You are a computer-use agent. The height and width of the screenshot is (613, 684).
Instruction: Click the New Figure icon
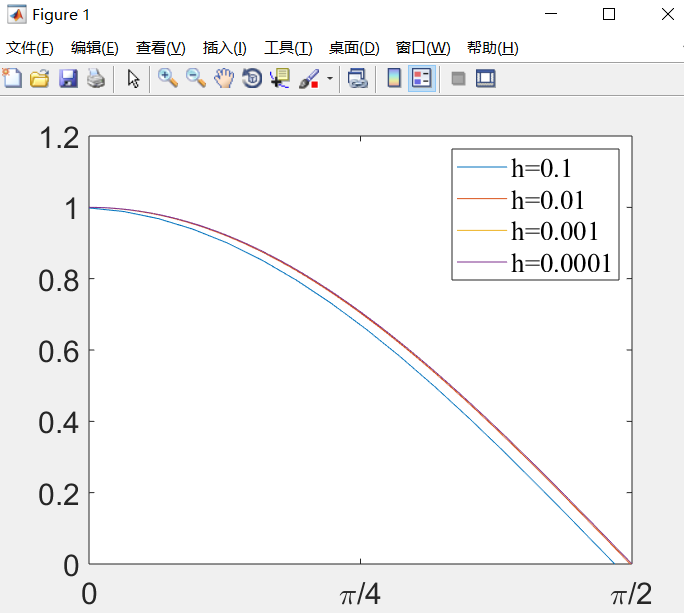[x=12, y=79]
